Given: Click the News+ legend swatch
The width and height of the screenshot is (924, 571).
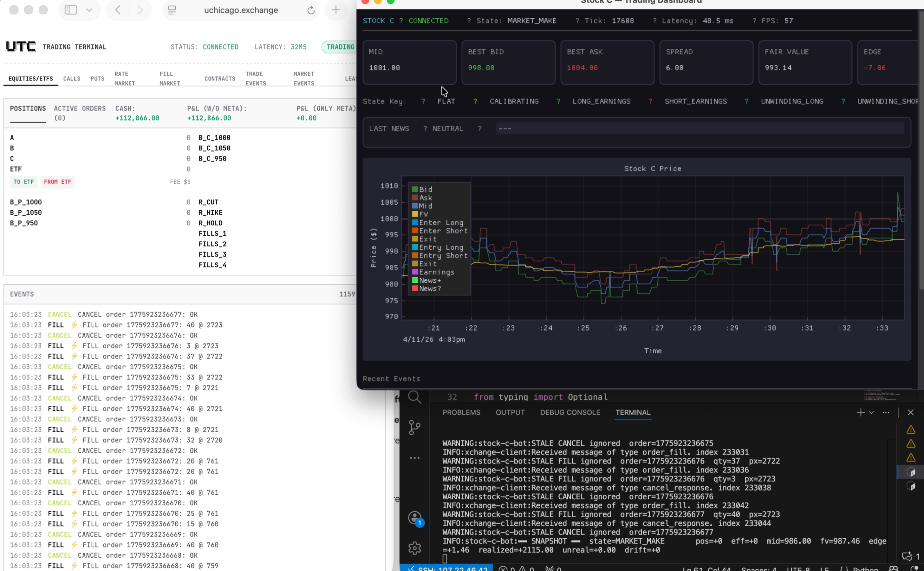Looking at the screenshot, I should [x=415, y=281].
